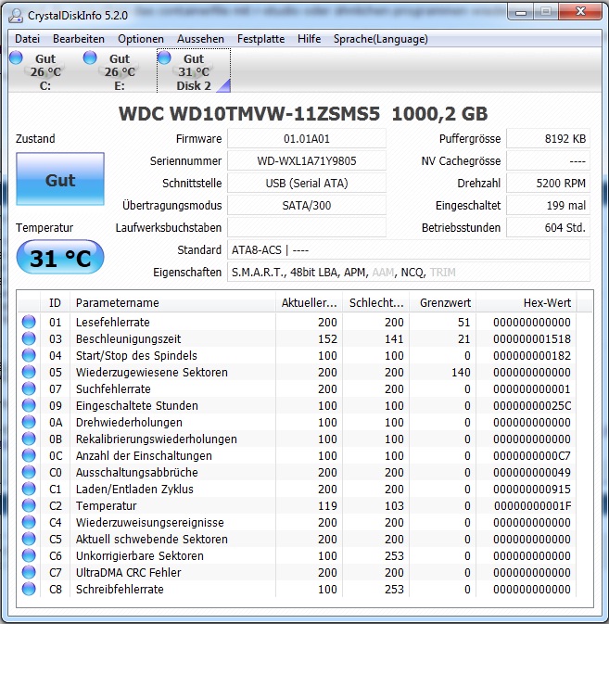
Task: Click the Schnittstelle field USB (Serial ATA)
Action: click(x=307, y=183)
